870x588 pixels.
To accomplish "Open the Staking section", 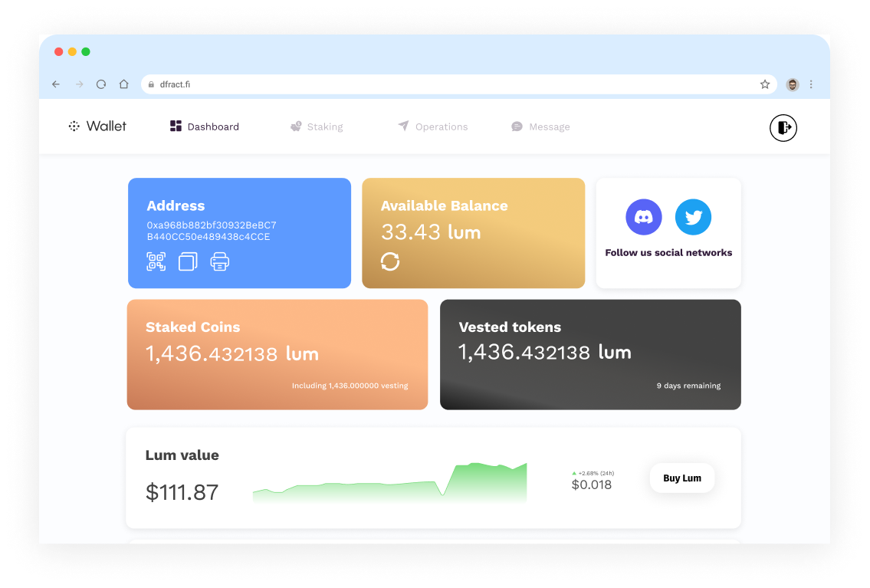I will (317, 126).
